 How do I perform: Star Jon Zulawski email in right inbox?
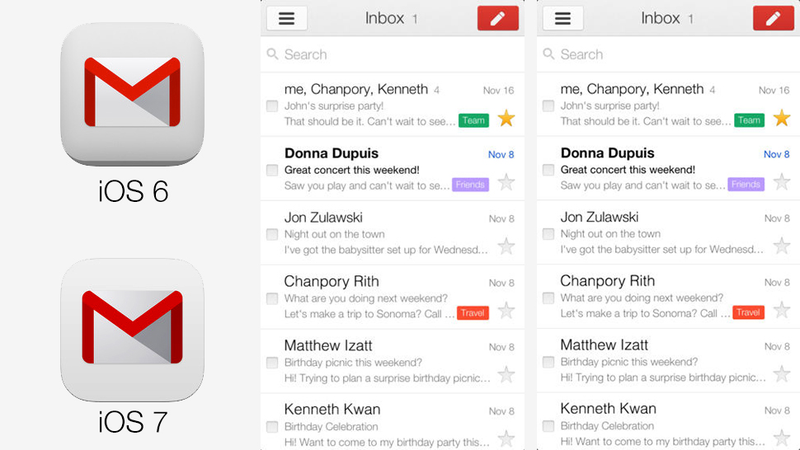pyautogui.click(x=782, y=246)
